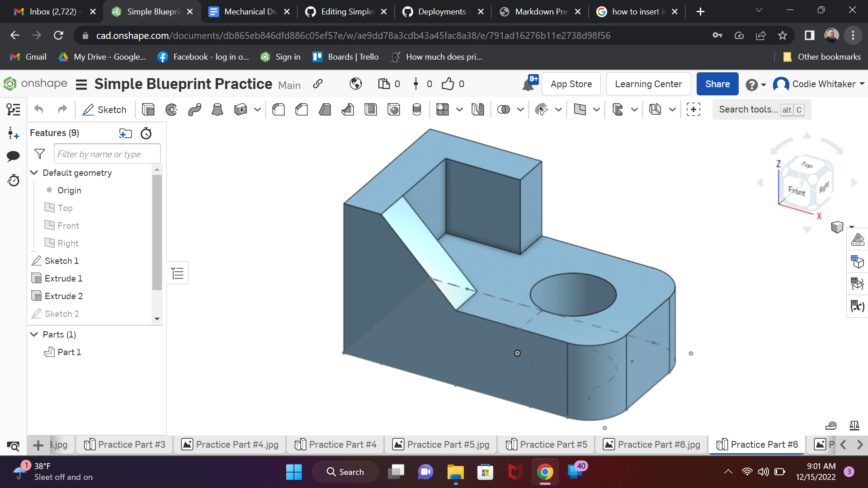Select Sketch 1 in the feature list

point(62,261)
